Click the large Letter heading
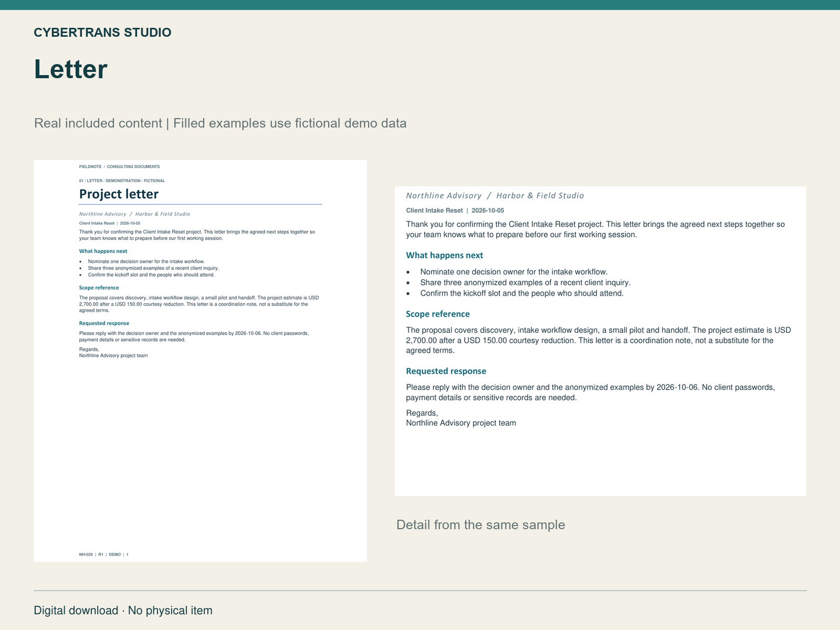Screen dimensions: 840x630 click(71, 69)
